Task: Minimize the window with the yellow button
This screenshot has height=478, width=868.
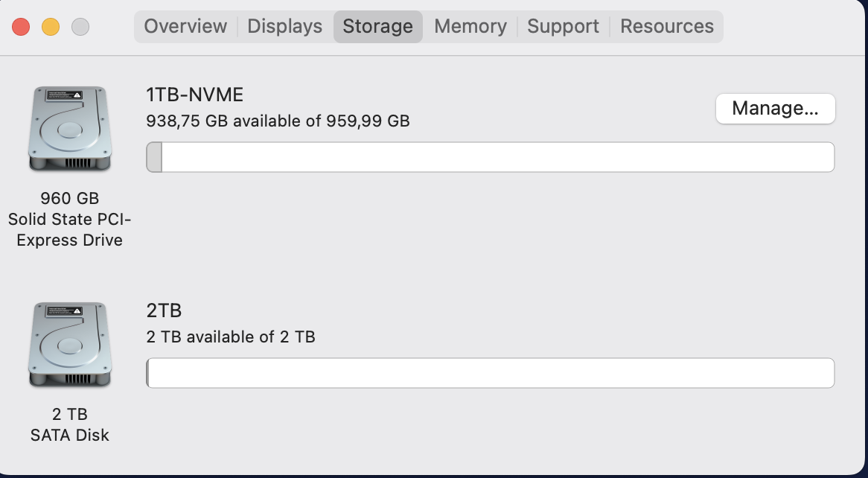Action: [x=51, y=27]
